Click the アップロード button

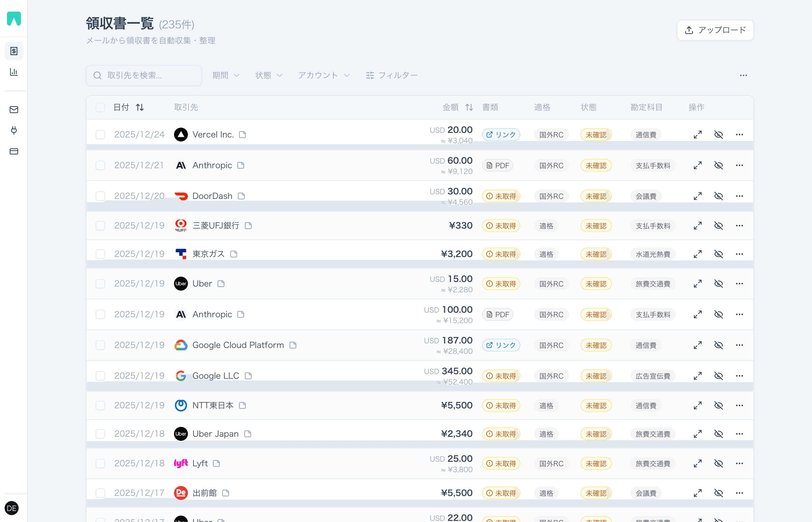click(x=715, y=30)
